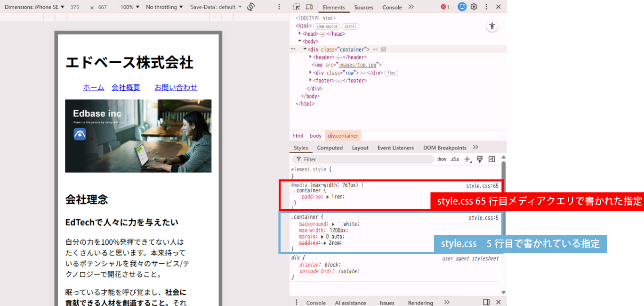Toggle the computed styles sidebar icon

(492, 159)
